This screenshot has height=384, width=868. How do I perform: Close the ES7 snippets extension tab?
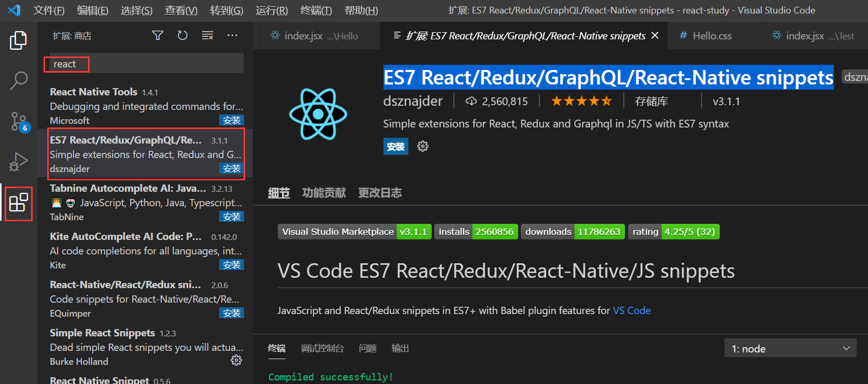[x=655, y=35]
